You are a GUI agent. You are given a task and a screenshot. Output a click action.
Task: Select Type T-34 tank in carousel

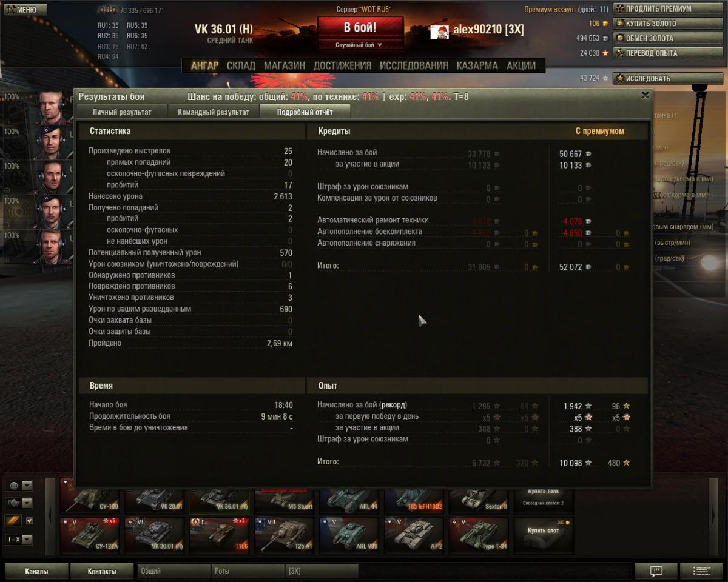point(479,534)
